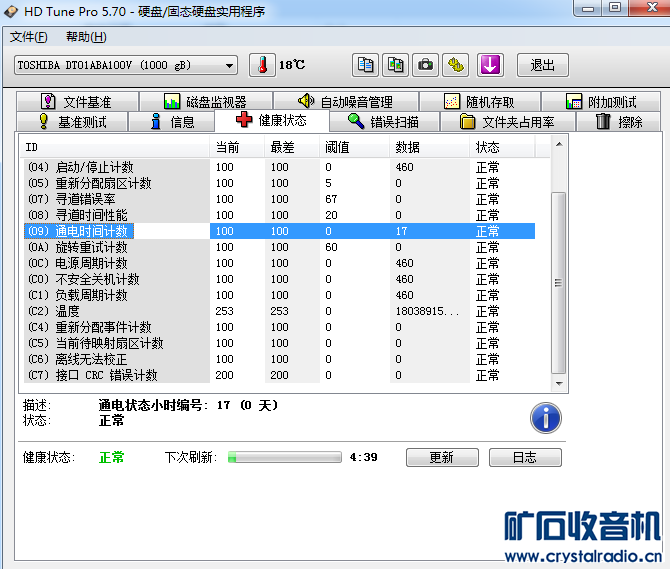
Task: Click the 最差 column header
Action: tap(292, 147)
